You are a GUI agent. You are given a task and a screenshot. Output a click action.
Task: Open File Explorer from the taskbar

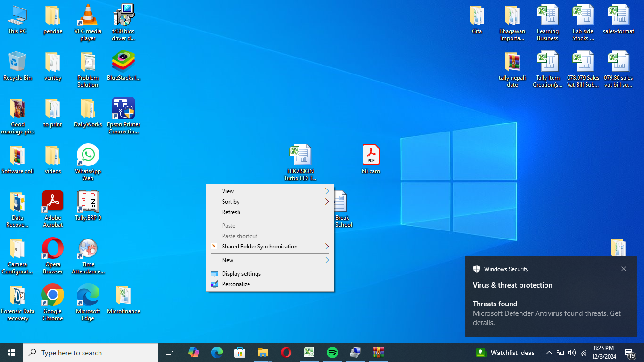coord(263,353)
